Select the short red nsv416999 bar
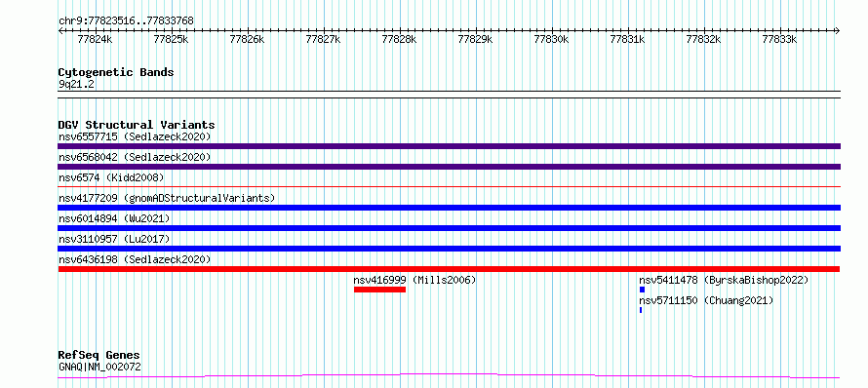The width and height of the screenshot is (868, 388). (x=379, y=290)
